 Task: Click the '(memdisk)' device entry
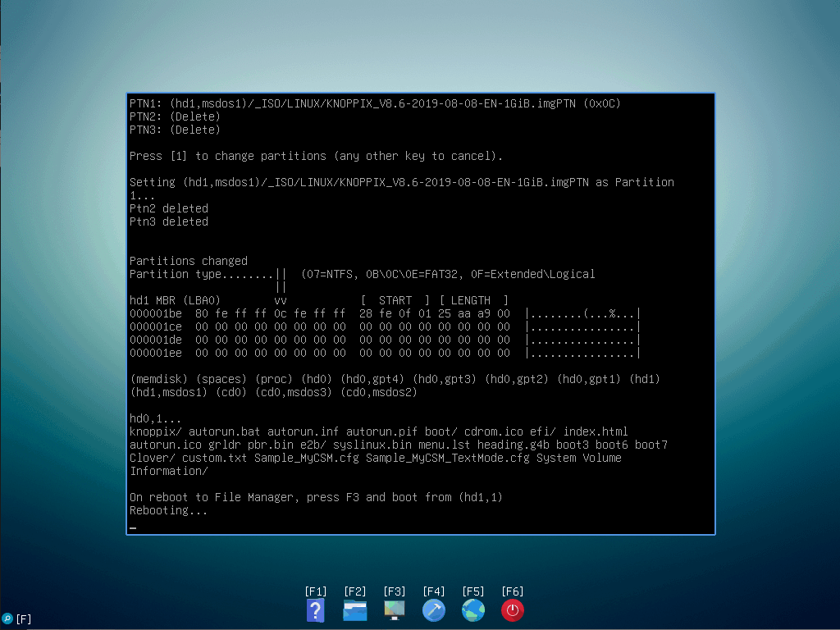[159, 379]
